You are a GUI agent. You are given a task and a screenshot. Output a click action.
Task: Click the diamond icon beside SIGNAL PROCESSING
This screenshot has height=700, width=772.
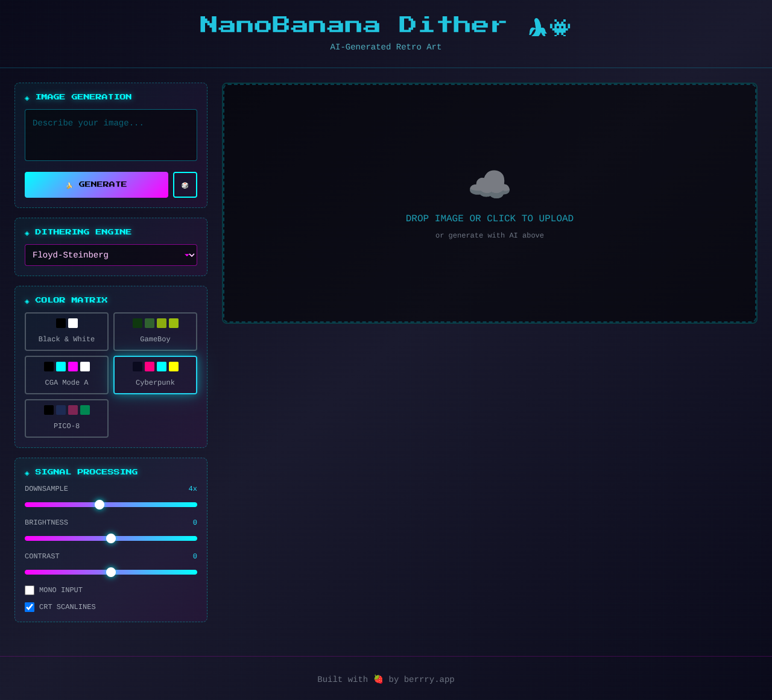click(x=27, y=473)
